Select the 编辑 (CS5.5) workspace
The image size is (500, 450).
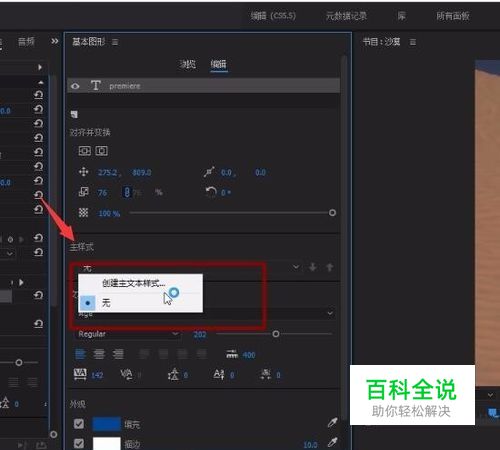click(273, 16)
